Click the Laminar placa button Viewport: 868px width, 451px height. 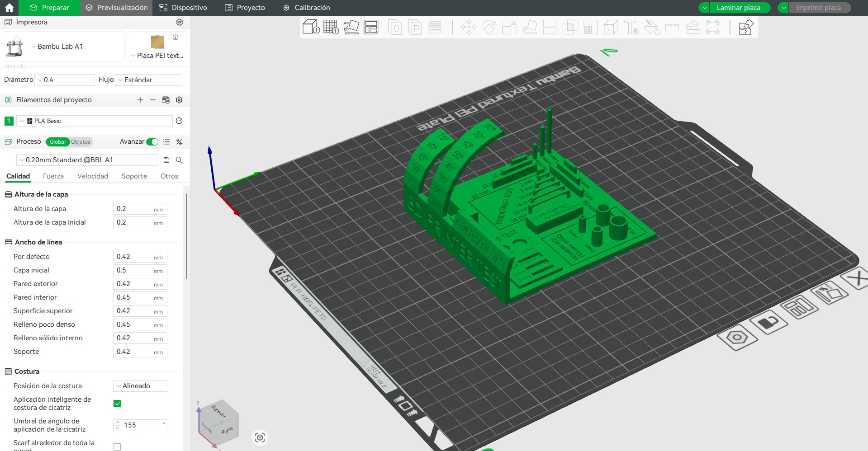point(738,8)
